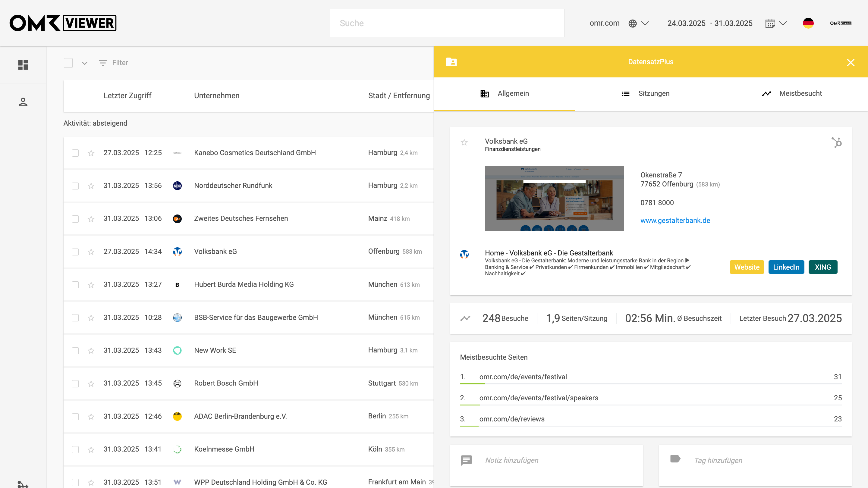Click the Volksbank website preview thumbnail

pyautogui.click(x=554, y=199)
